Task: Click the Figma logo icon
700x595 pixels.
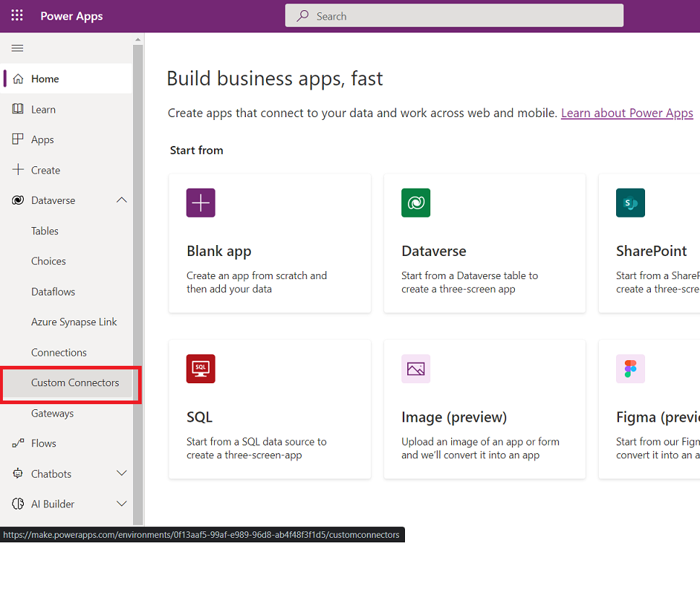Action: tap(631, 369)
